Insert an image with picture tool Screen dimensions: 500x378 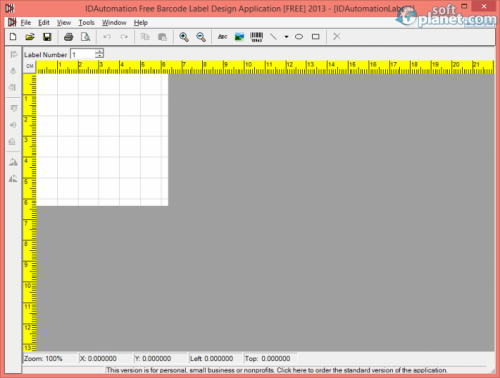(x=239, y=37)
